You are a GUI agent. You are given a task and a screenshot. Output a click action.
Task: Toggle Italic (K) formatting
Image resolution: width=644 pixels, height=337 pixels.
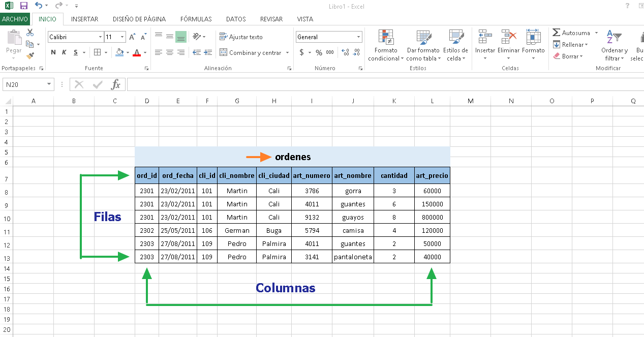pyautogui.click(x=64, y=52)
